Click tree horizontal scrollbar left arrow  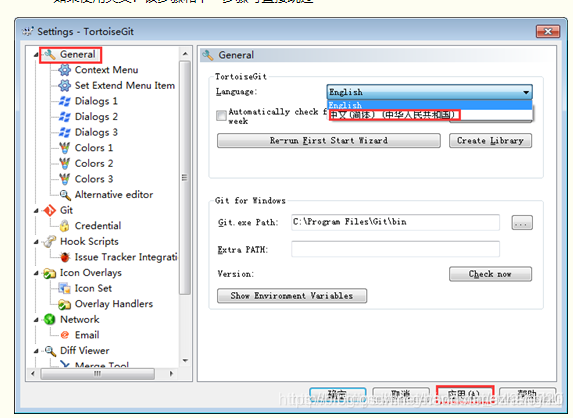(33, 373)
